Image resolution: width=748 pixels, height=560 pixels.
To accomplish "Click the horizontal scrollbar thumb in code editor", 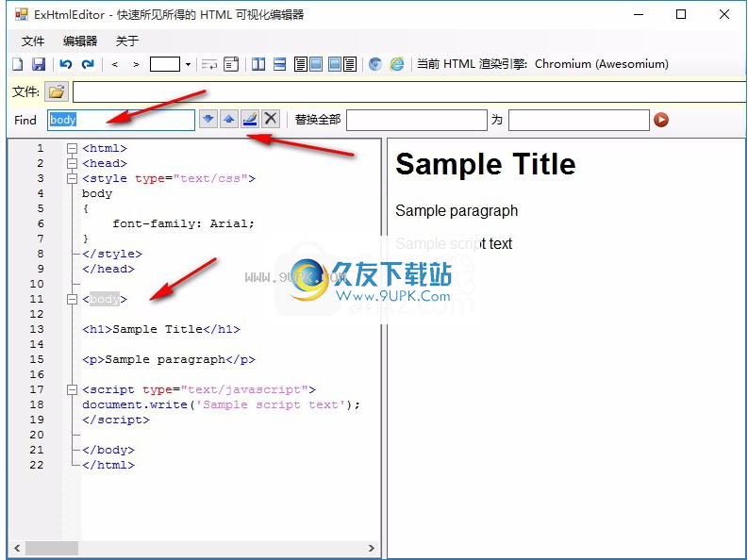I will coord(52,548).
